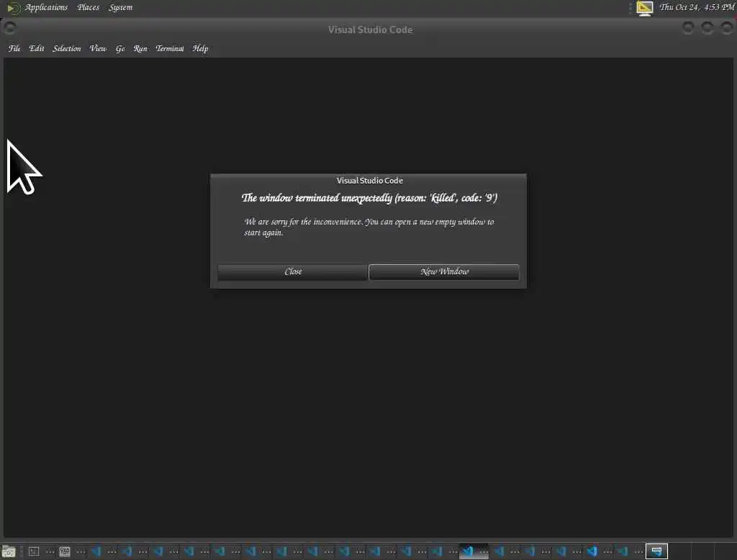
Task: Open the View menu
Action: (98, 48)
